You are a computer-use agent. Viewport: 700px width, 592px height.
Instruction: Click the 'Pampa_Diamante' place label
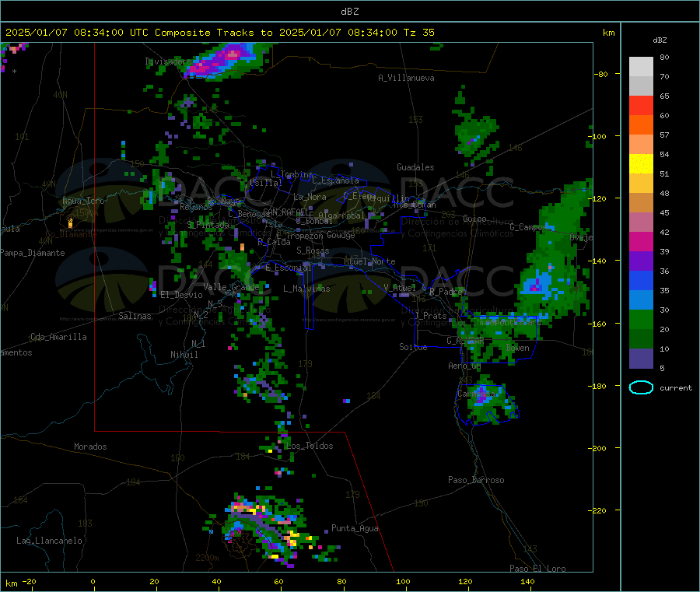point(33,253)
